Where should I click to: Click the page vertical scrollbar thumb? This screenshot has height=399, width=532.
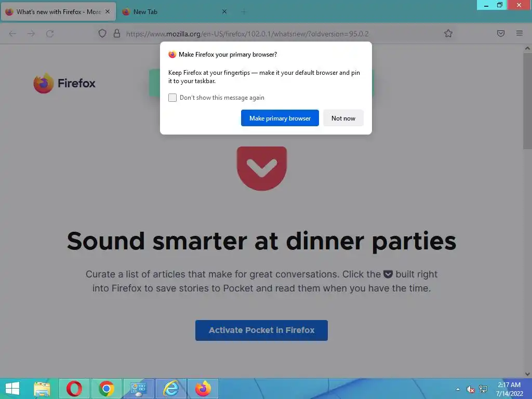527,101
